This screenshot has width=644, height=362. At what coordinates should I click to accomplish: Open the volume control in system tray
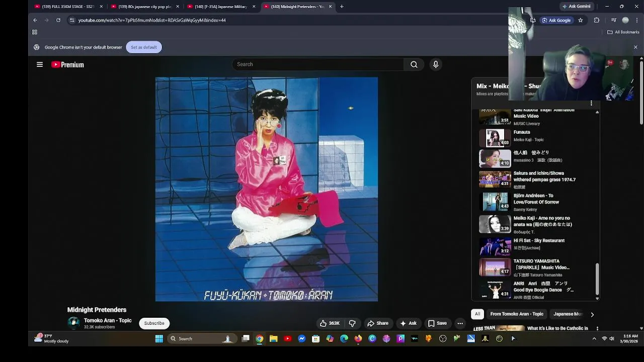[x=612, y=339]
